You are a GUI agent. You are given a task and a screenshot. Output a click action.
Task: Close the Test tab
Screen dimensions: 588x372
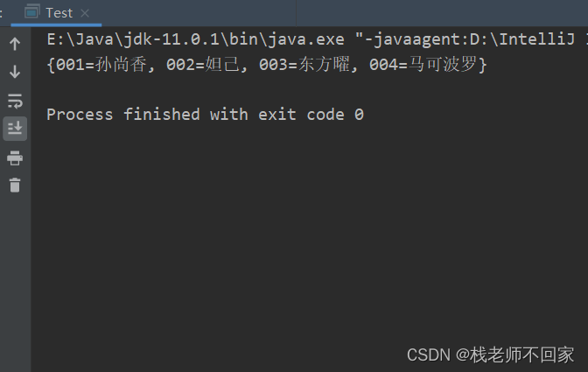85,13
